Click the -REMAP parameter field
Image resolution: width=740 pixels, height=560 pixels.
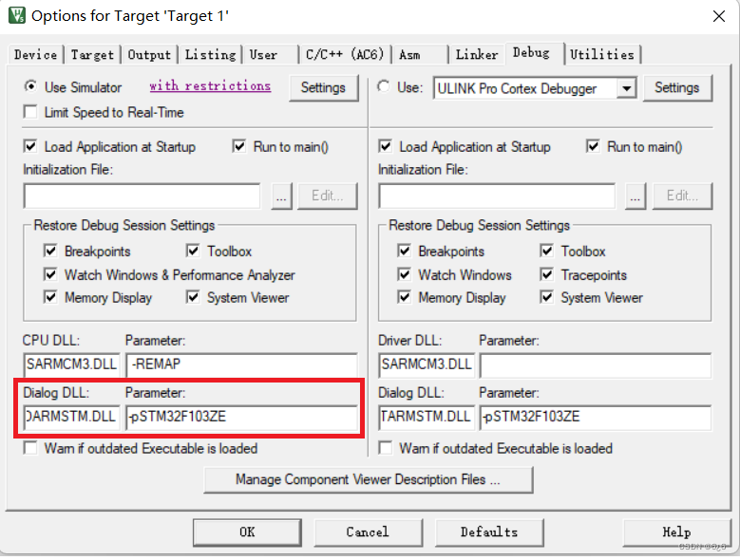241,364
